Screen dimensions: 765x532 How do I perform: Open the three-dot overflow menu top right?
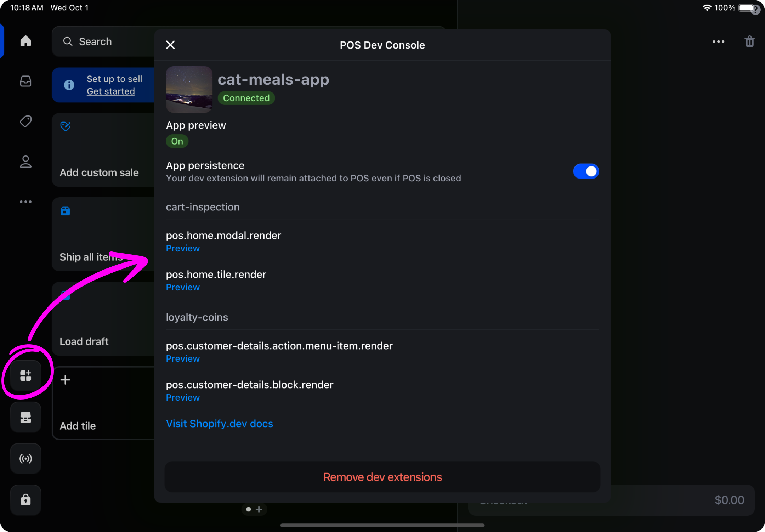pyautogui.click(x=718, y=41)
